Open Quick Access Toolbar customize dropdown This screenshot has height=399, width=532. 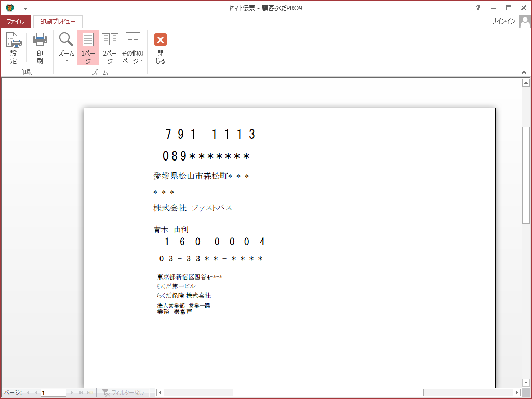25,8
